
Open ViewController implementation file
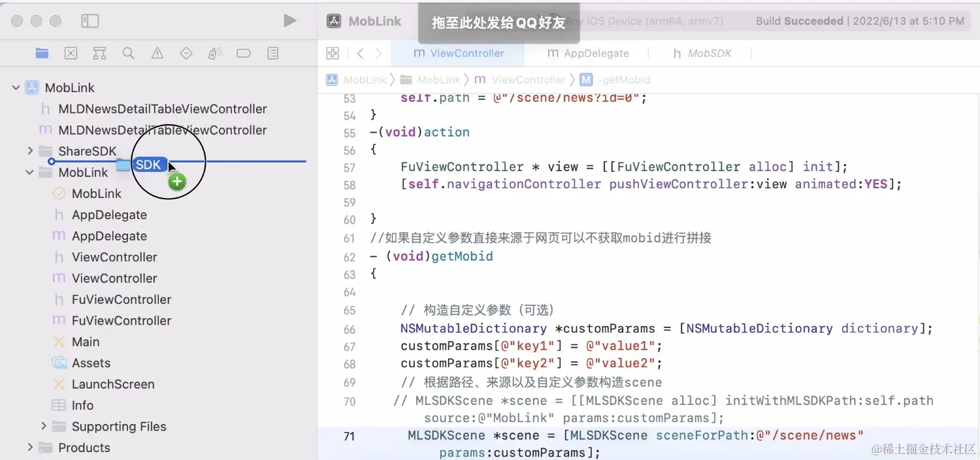(105, 278)
